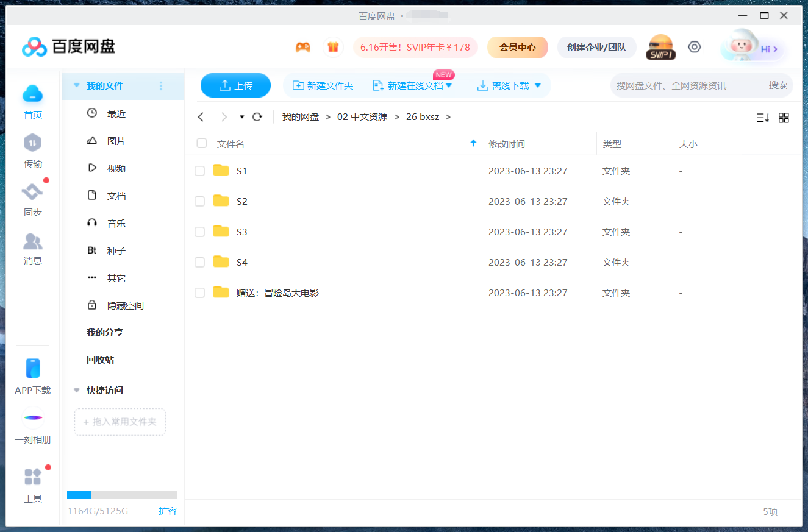Select the 视频 category in left panel
The height and width of the screenshot is (532, 808).
click(x=116, y=168)
